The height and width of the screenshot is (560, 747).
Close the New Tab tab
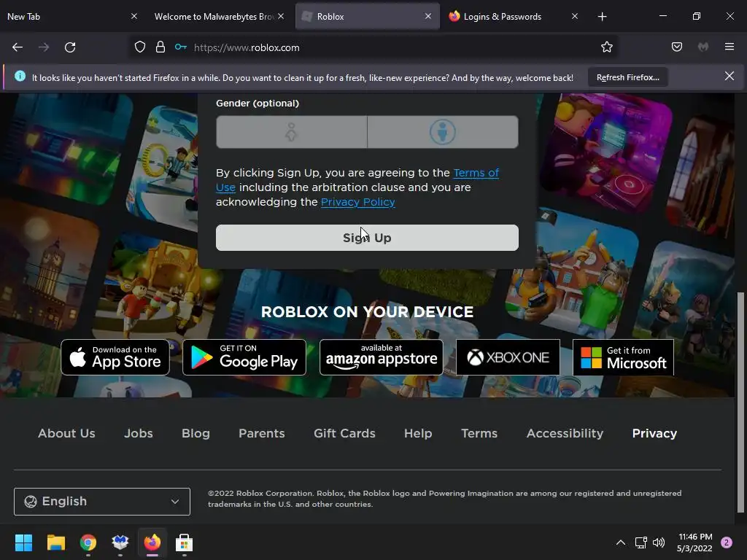134,16
